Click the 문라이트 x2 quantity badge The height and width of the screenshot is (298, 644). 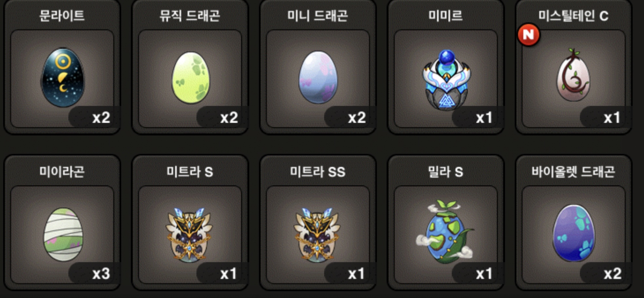pyautogui.click(x=94, y=117)
